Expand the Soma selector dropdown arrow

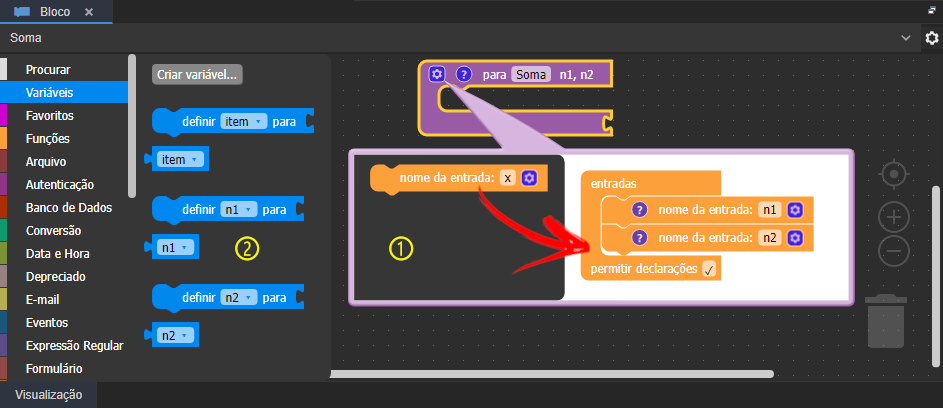[906, 38]
